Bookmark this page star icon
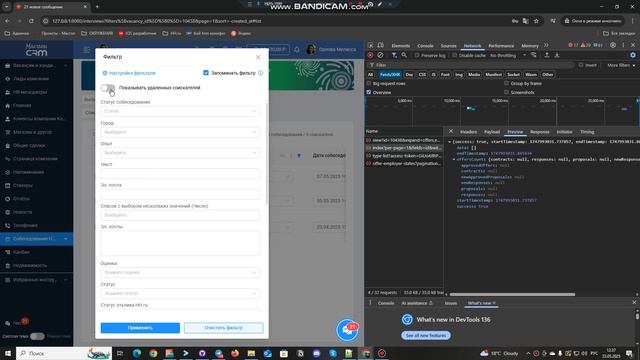Image resolution: width=640 pixels, height=360 pixels. (536, 21)
